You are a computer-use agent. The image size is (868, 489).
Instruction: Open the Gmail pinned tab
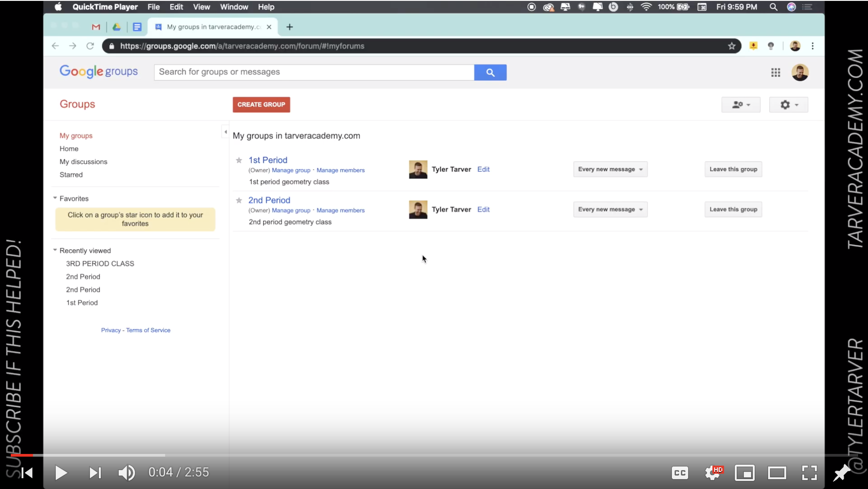pyautogui.click(x=96, y=27)
